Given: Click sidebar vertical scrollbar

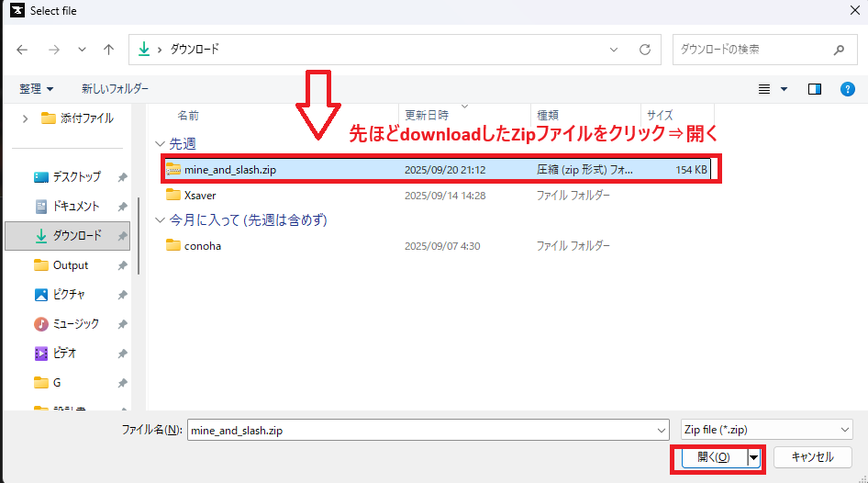Looking at the screenshot, I should point(139,236).
